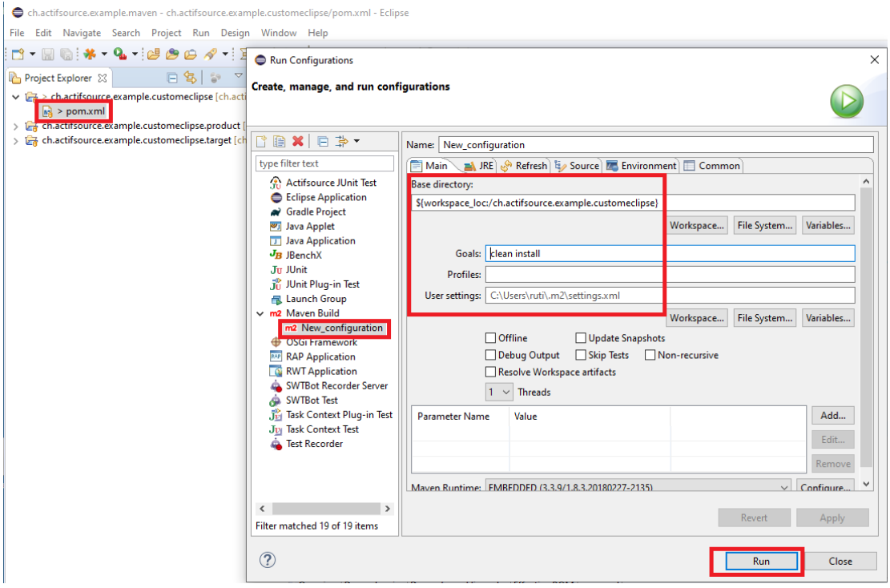Viewport: 890px width, 588px height.
Task: Toggle the Skip Tests checkbox
Action: (x=581, y=355)
